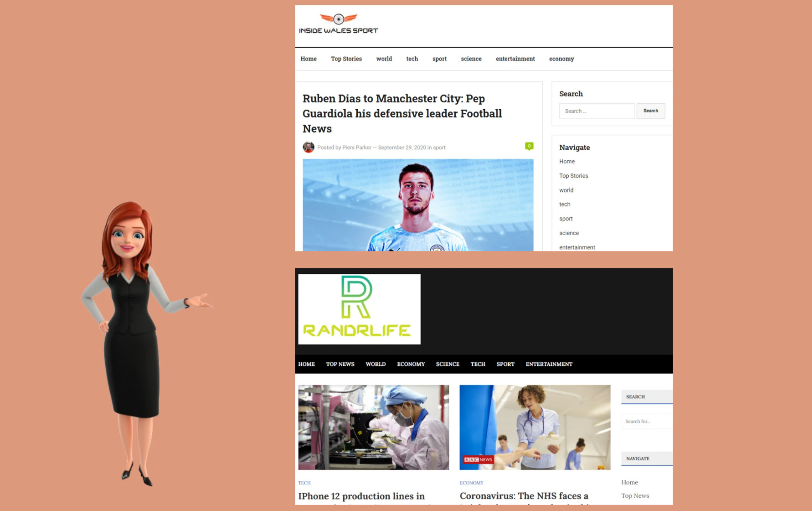Image resolution: width=812 pixels, height=511 pixels.
Task: Click the BBC News logo on the coronavirus image
Action: click(478, 459)
